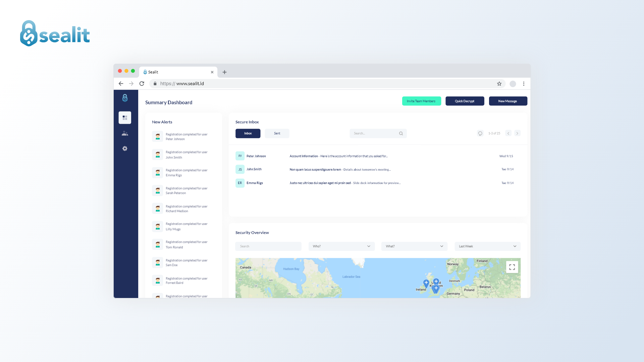
Task: Reload the browser page
Action: pos(142,84)
